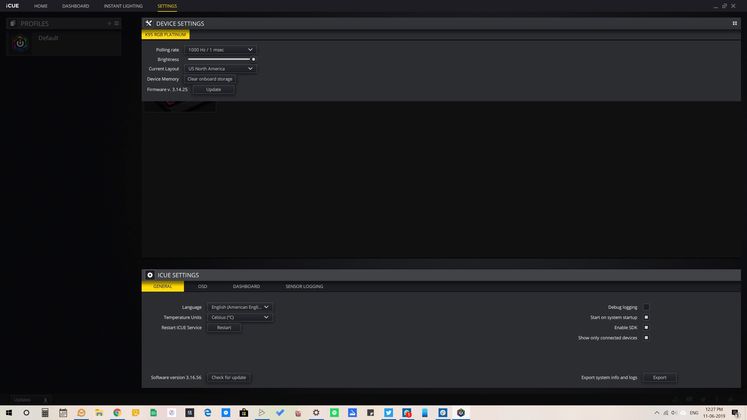Screen dimensions: 747x420
Task: Click the iCUE logo
Action: 12,6
